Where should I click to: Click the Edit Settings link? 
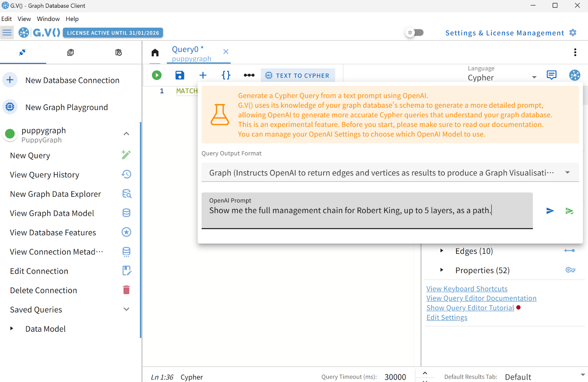click(447, 317)
